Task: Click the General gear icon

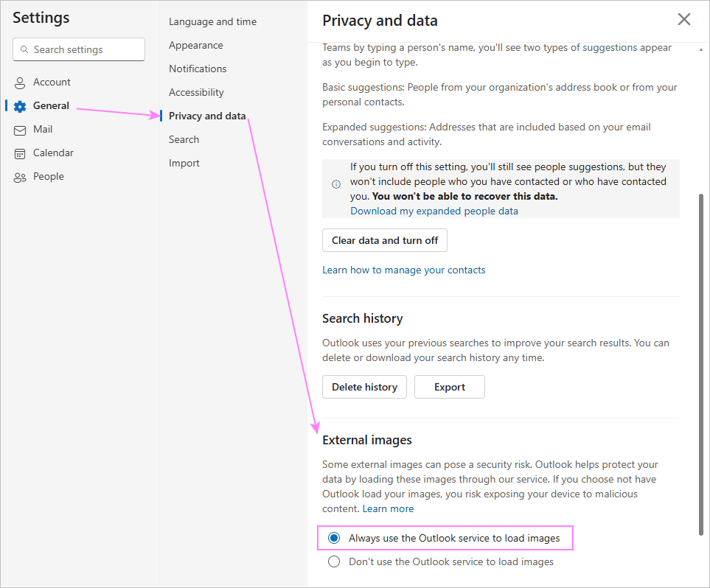Action: 20,106
